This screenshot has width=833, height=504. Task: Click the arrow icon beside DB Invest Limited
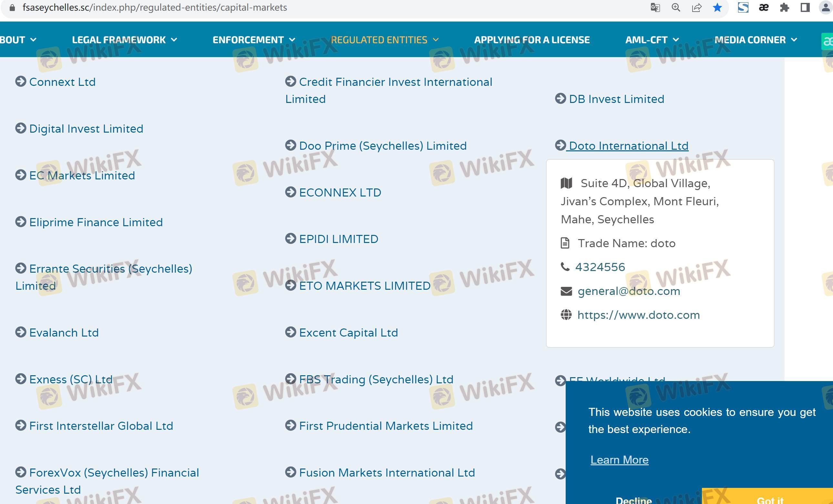tap(560, 99)
